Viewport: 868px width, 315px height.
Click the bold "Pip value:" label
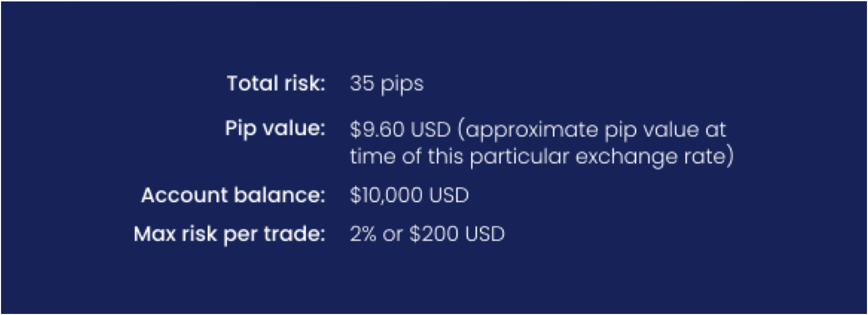[x=275, y=128]
